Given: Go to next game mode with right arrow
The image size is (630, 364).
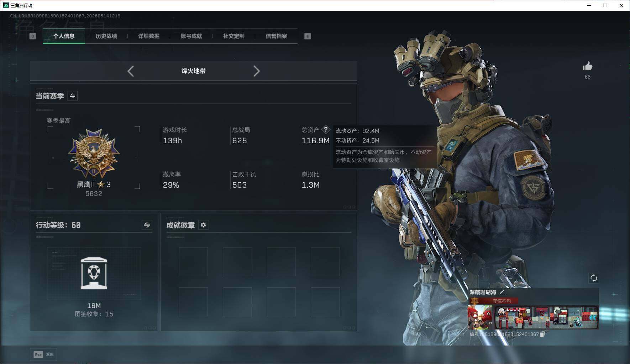Looking at the screenshot, I should pyautogui.click(x=256, y=71).
